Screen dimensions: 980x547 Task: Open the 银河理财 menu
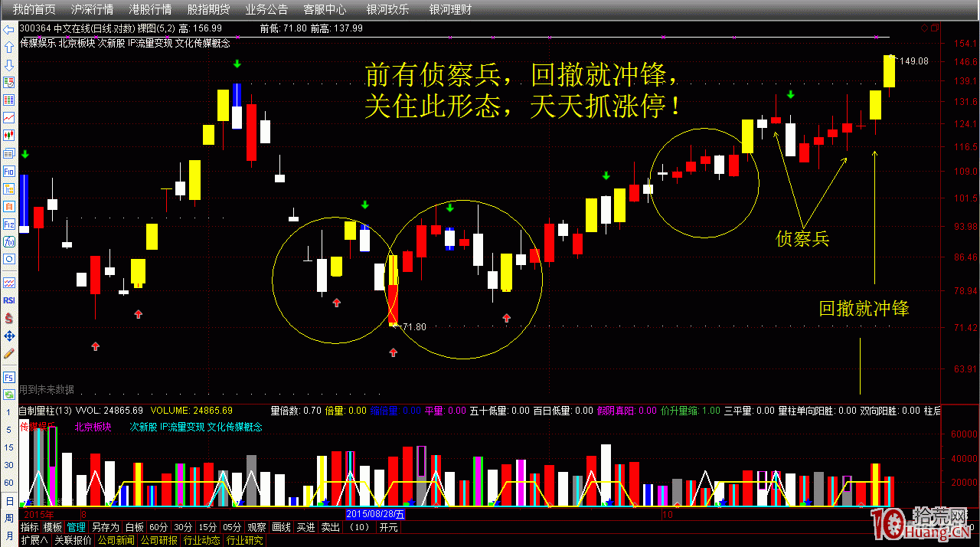[450, 10]
